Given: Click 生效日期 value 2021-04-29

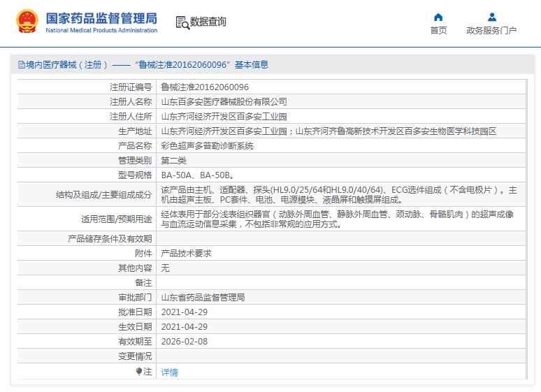Looking at the screenshot, I should click(x=185, y=327).
